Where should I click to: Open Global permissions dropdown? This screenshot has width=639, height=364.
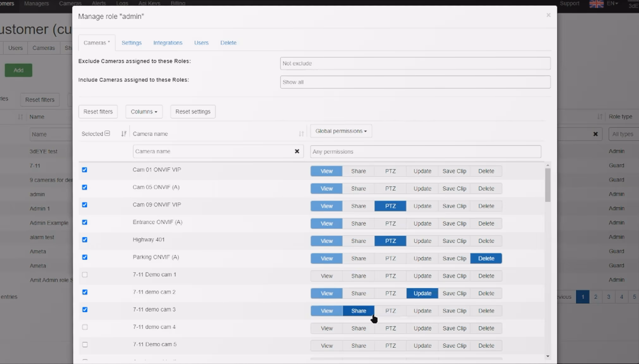click(x=341, y=131)
